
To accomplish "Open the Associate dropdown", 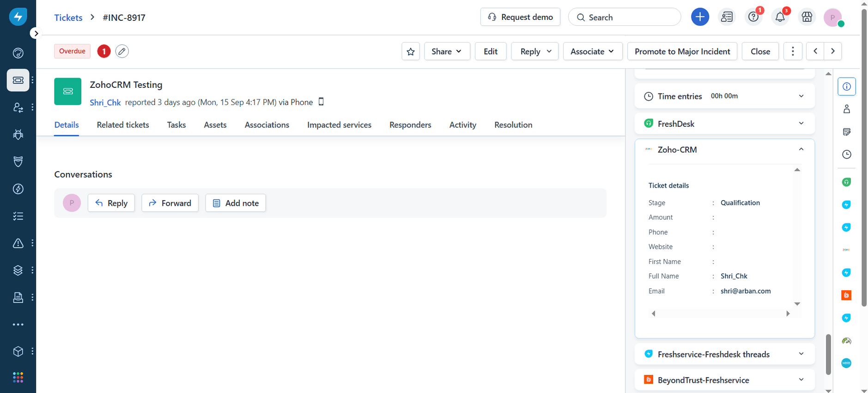I will pyautogui.click(x=593, y=51).
